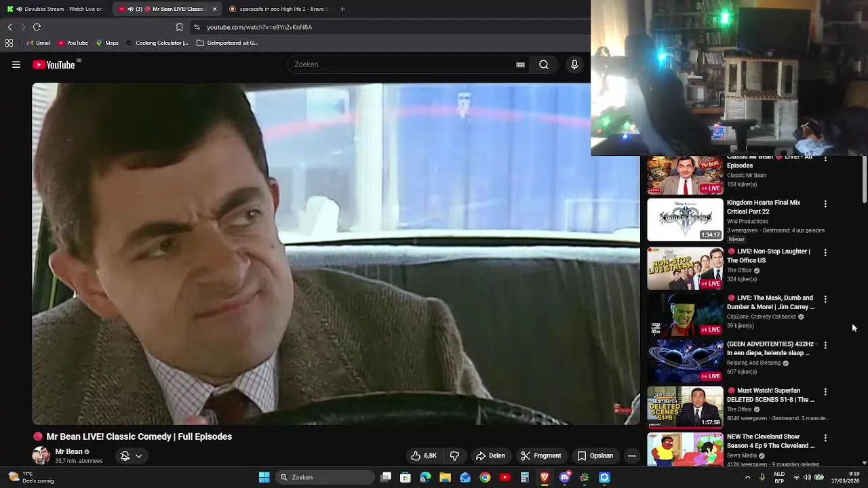Open the YouTube hamburger guide menu
The image size is (868, 488).
(x=16, y=64)
